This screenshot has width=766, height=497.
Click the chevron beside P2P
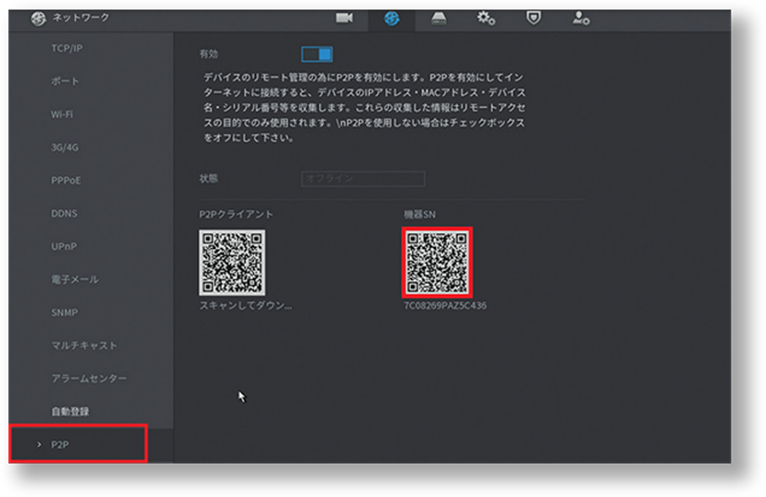[39, 445]
